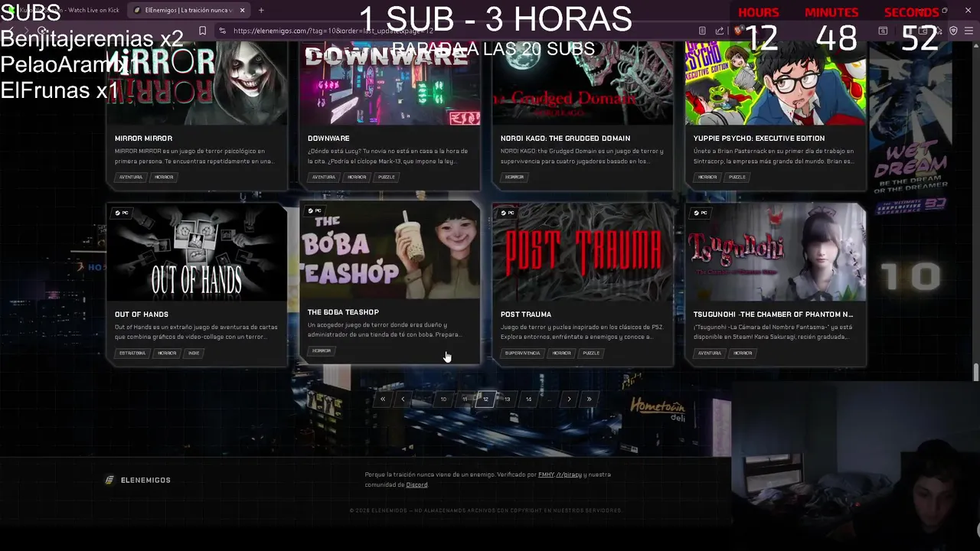Open pagination page 13
The height and width of the screenshot is (551, 980).
point(507,399)
